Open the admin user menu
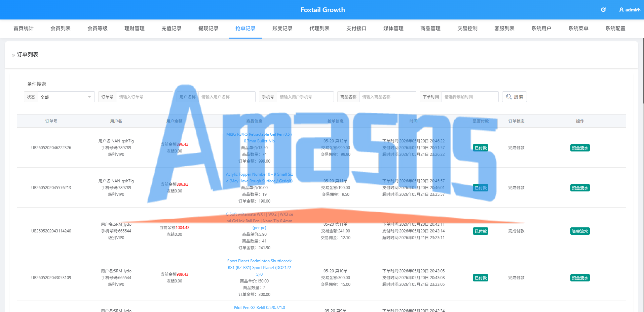Screen dimensions: 644x312 coord(630,10)
